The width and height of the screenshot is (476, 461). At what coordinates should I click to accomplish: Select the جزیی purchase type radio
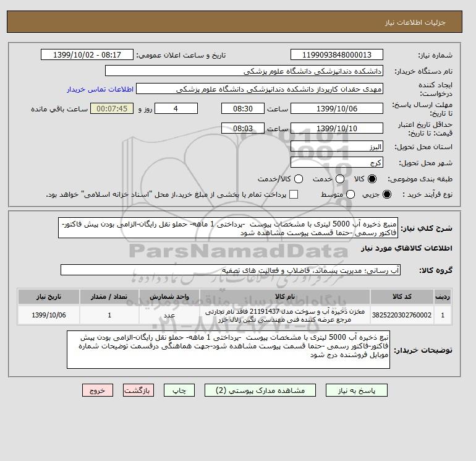pyautogui.click(x=387, y=194)
